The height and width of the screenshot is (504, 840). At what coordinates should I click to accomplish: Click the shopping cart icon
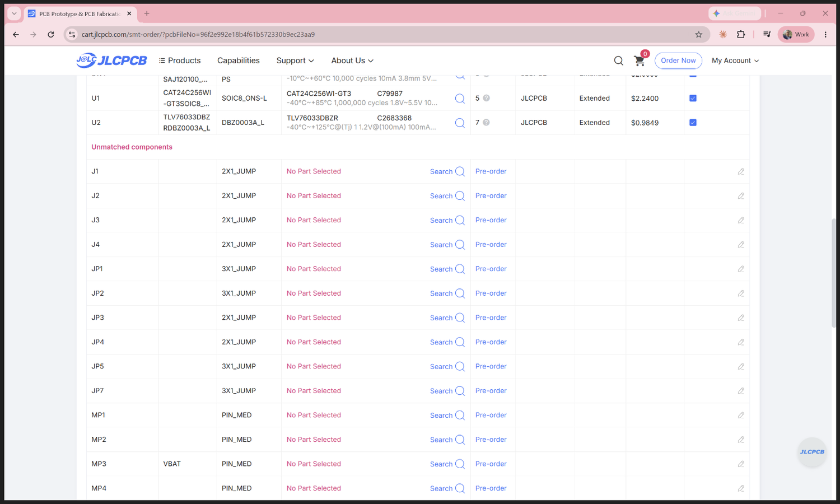click(x=639, y=60)
